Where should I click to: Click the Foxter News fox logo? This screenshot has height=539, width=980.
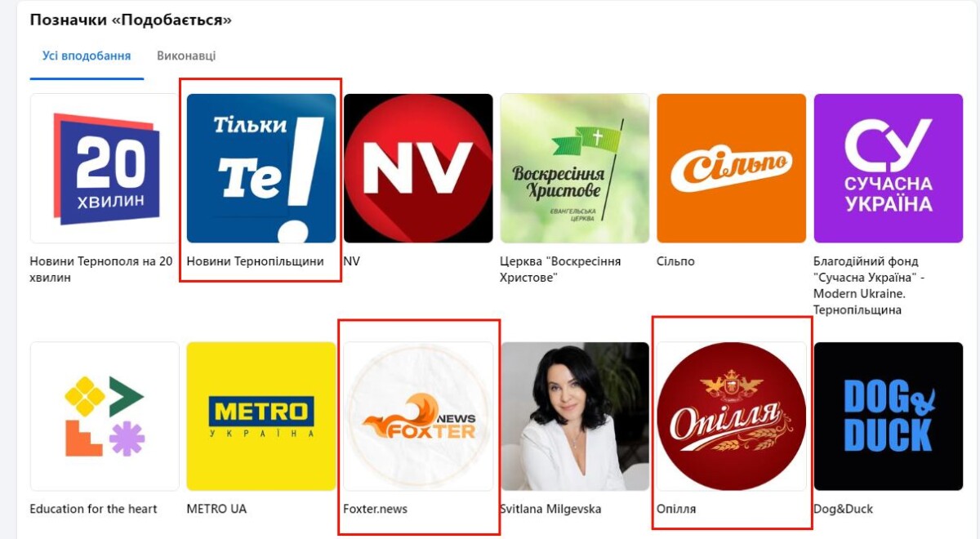click(418, 416)
